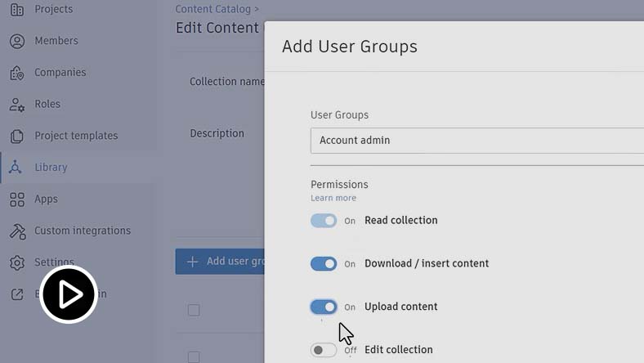Click the external link icon in the sidebar

(17, 294)
